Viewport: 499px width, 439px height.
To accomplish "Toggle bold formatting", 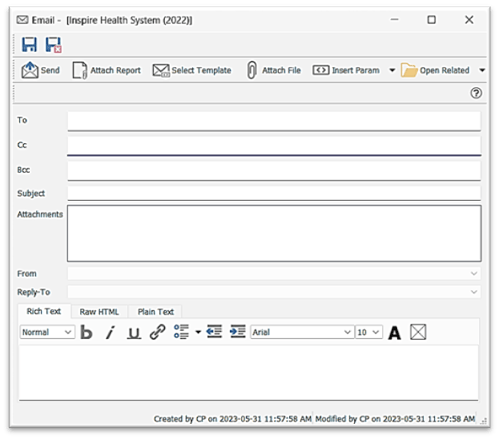I will 86,332.
